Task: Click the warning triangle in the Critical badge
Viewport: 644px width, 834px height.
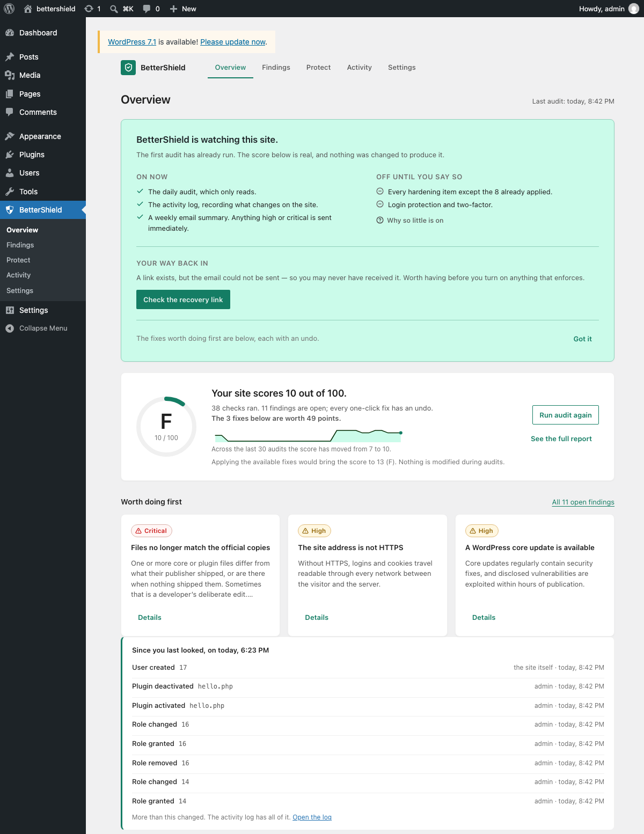Action: (x=138, y=531)
